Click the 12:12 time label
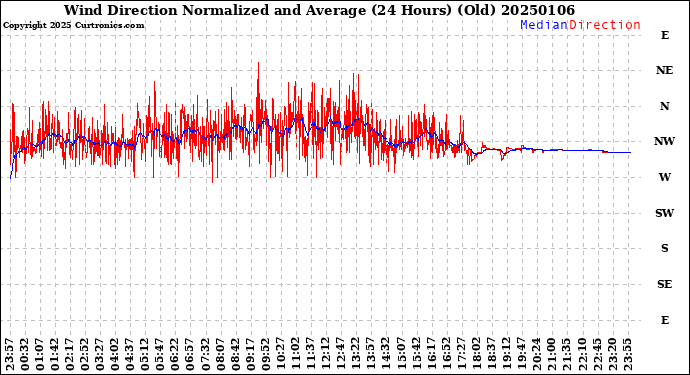690x375 pixels. pyautogui.click(x=326, y=355)
